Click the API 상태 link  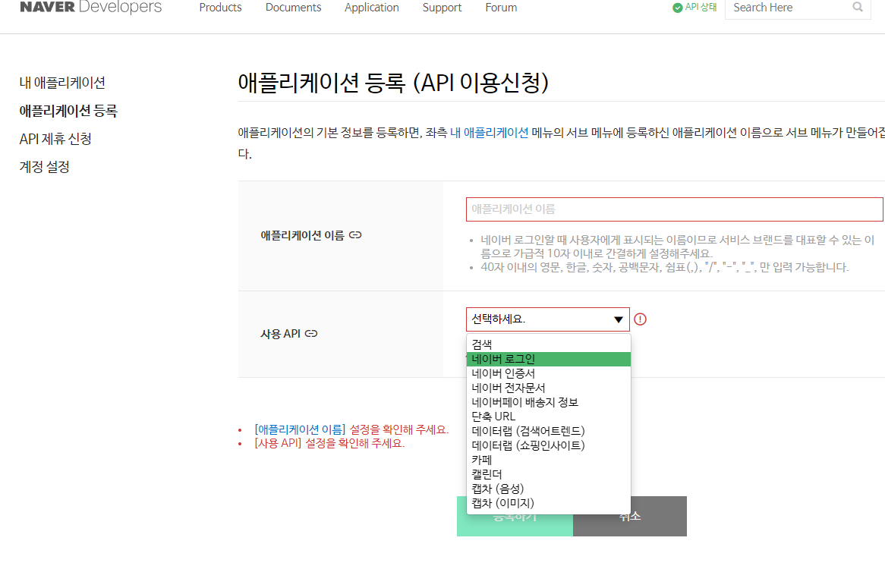click(701, 8)
